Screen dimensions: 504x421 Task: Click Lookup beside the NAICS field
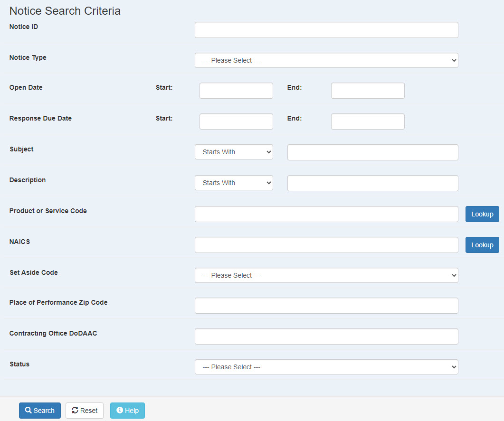482,245
